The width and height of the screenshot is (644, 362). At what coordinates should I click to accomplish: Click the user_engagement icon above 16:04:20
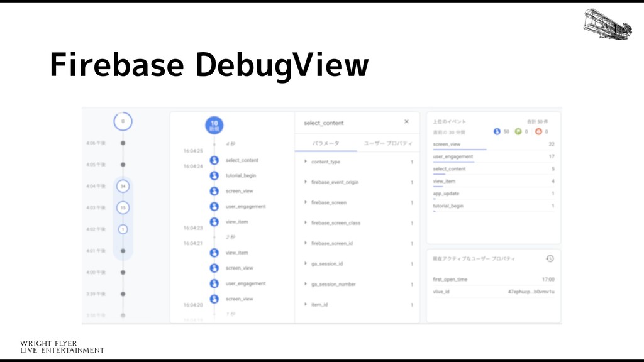coord(214,283)
